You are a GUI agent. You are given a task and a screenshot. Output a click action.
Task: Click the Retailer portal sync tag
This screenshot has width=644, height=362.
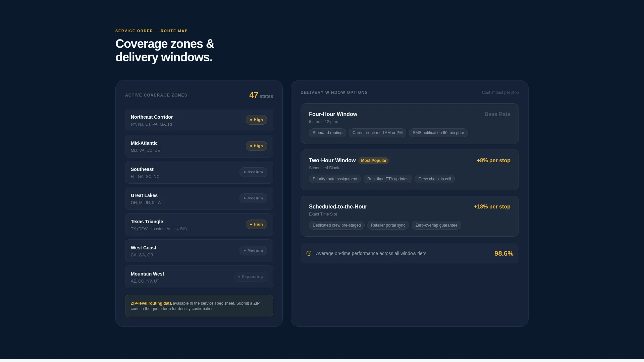click(388, 225)
